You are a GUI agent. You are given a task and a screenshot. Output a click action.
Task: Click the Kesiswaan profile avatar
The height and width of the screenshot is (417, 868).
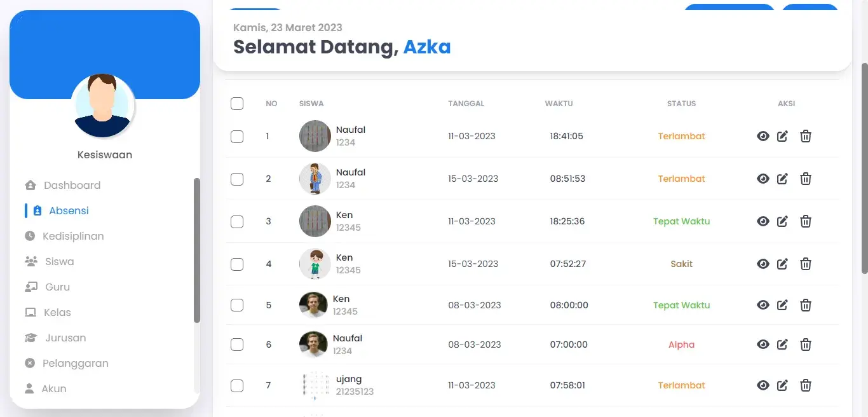click(103, 105)
